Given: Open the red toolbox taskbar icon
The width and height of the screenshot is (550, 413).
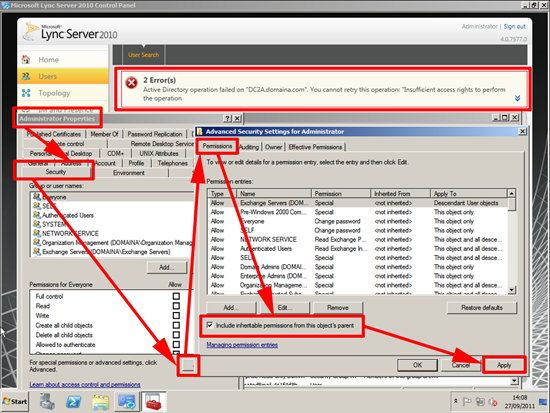Looking at the screenshot, I should pyautogui.click(x=154, y=401).
